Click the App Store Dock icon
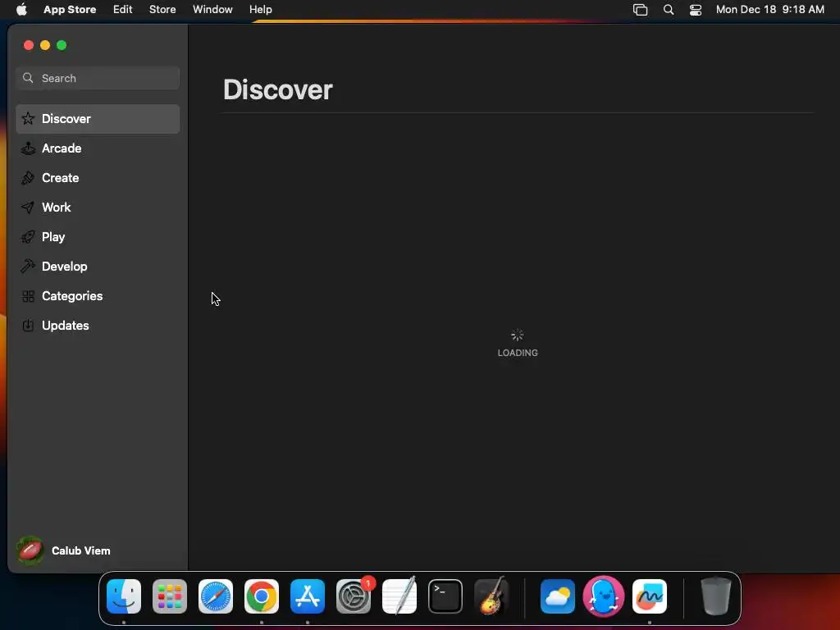 click(x=308, y=596)
